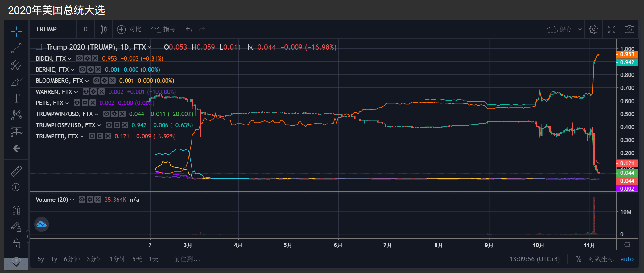Hide the BIDEN series with eye icon

(79, 58)
